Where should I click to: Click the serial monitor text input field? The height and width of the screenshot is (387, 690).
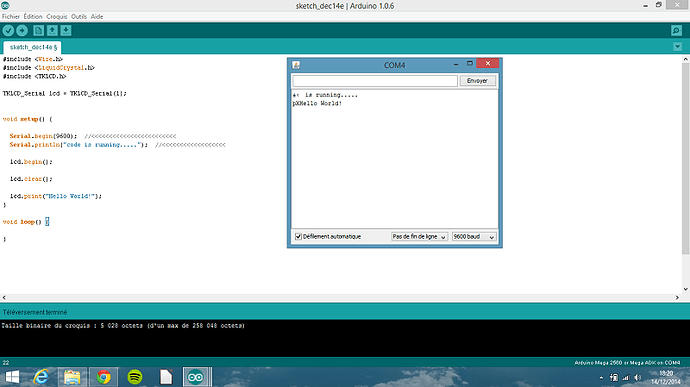tap(375, 81)
